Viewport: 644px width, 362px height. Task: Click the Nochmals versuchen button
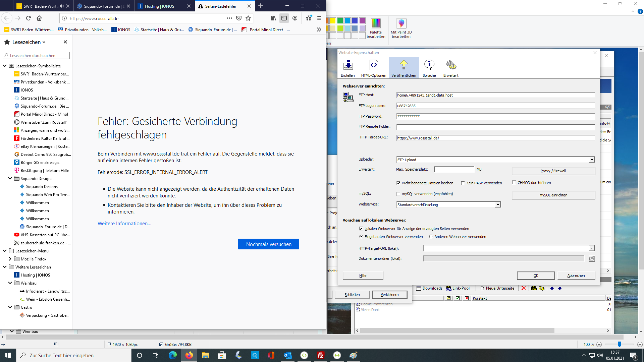(x=268, y=244)
